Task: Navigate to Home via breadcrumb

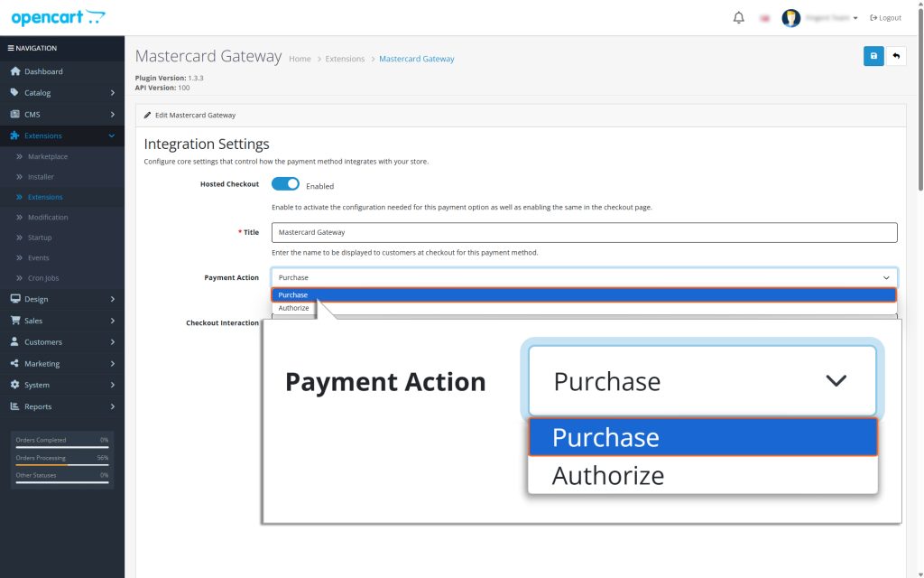Action: point(300,57)
